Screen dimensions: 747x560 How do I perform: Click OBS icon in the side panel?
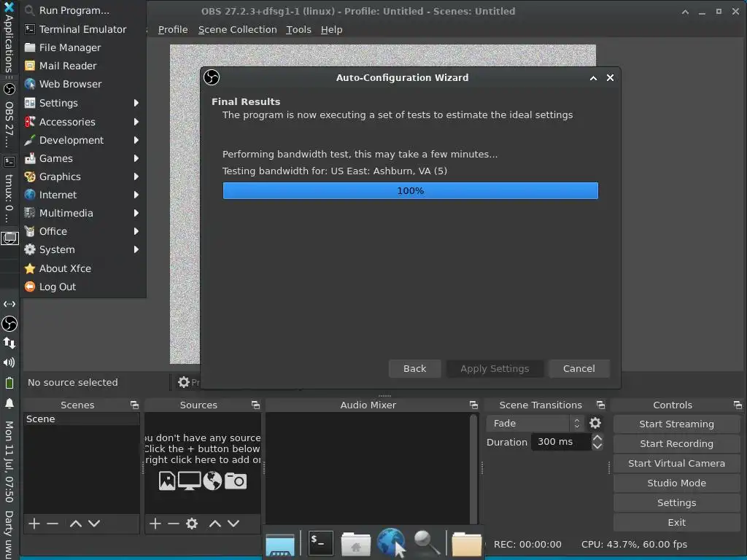9,324
